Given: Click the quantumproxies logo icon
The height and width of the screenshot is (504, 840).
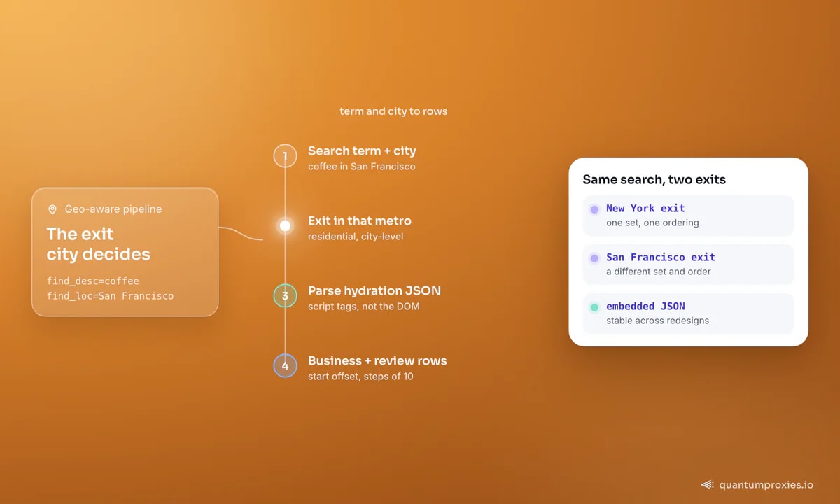Looking at the screenshot, I should (x=707, y=484).
